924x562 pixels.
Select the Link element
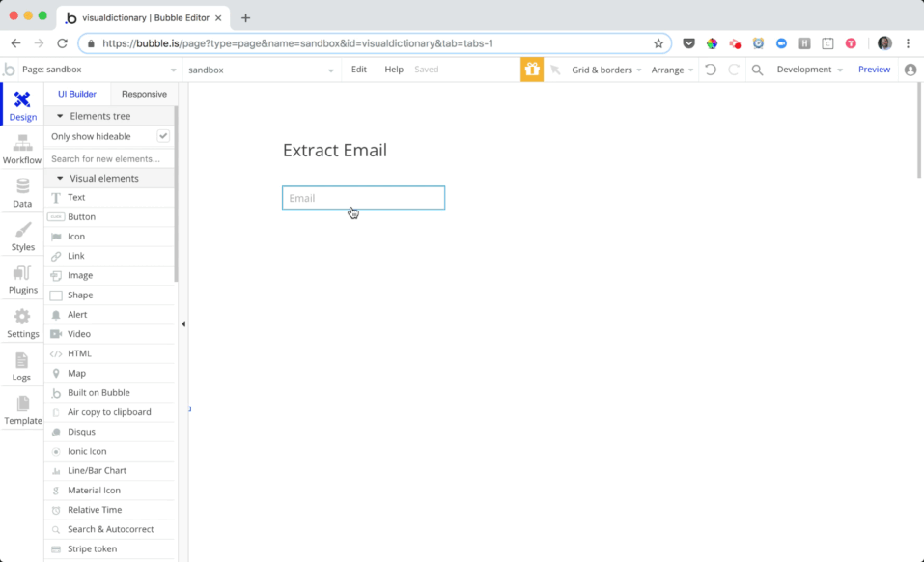point(110,256)
